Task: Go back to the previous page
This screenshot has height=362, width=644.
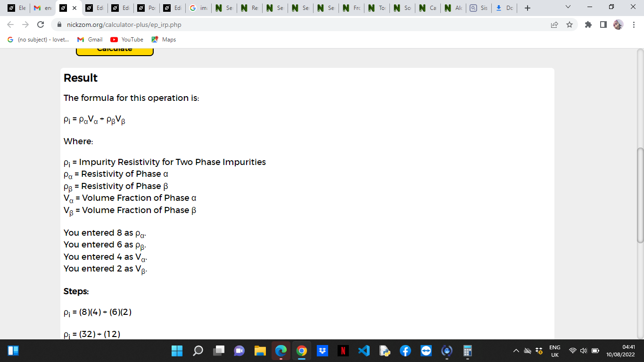Action: coord(11,25)
